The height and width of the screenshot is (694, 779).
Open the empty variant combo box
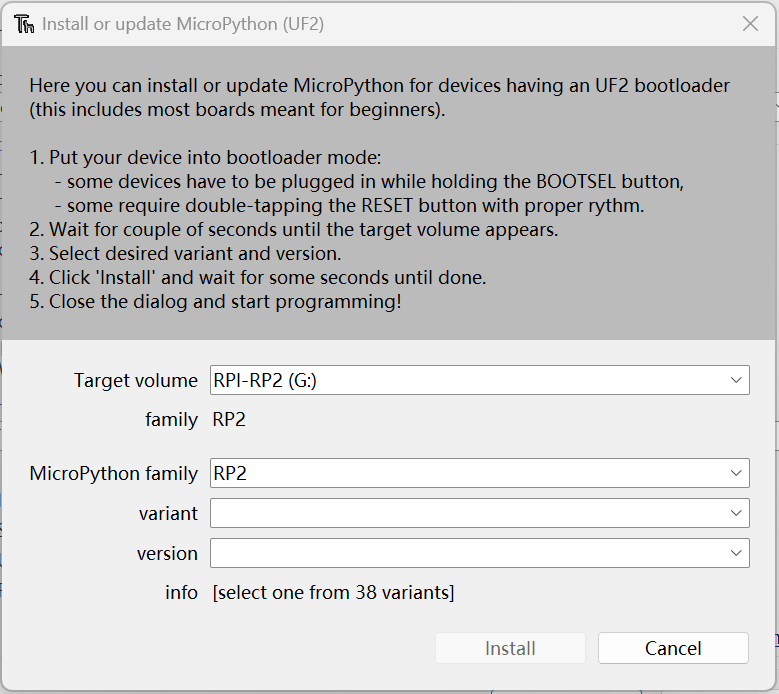tap(479, 513)
